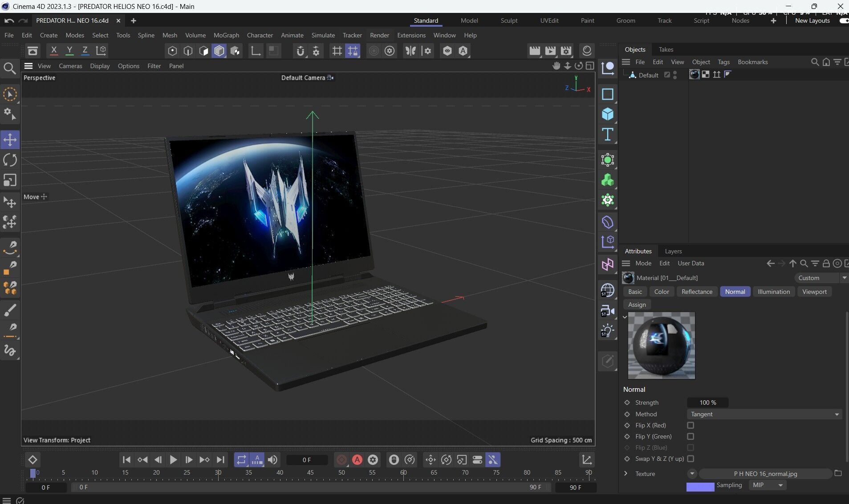849x504 pixels.
Task: Open the Attributes manager hamburger menu
Action: [x=626, y=263]
